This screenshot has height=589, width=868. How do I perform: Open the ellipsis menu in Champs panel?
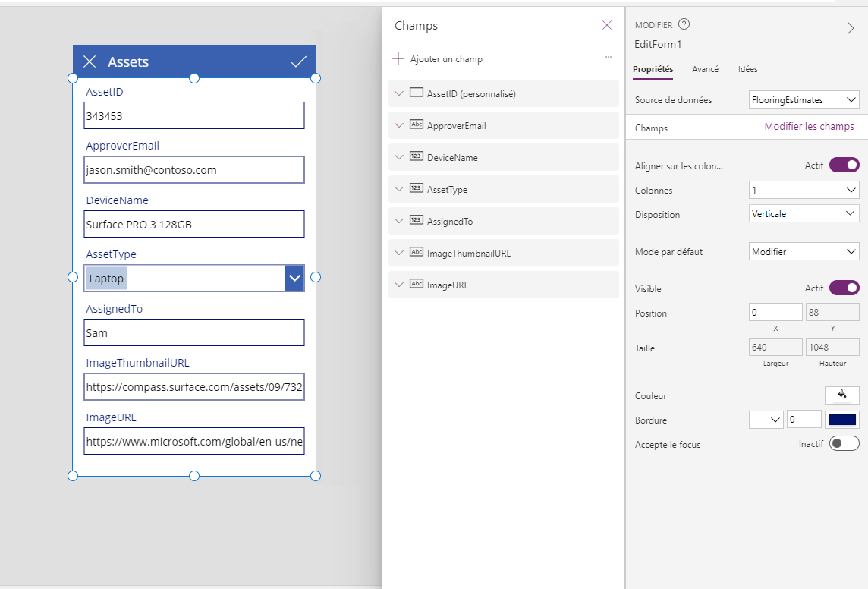click(x=609, y=57)
